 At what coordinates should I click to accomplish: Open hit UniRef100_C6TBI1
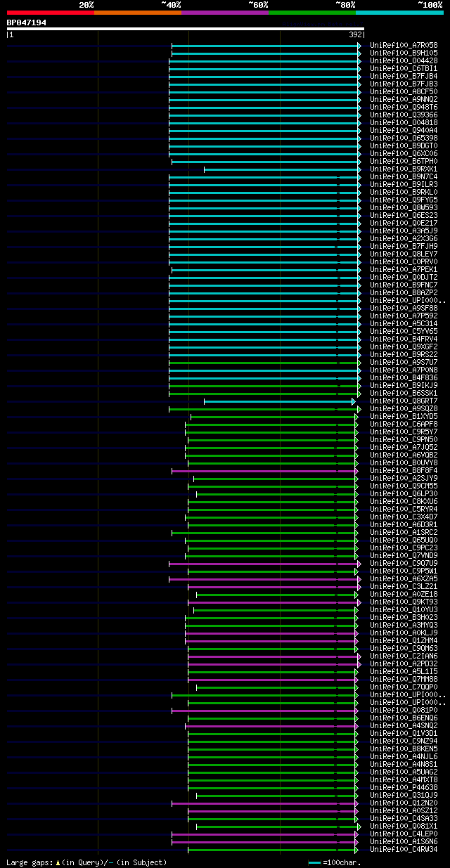tap(404, 68)
